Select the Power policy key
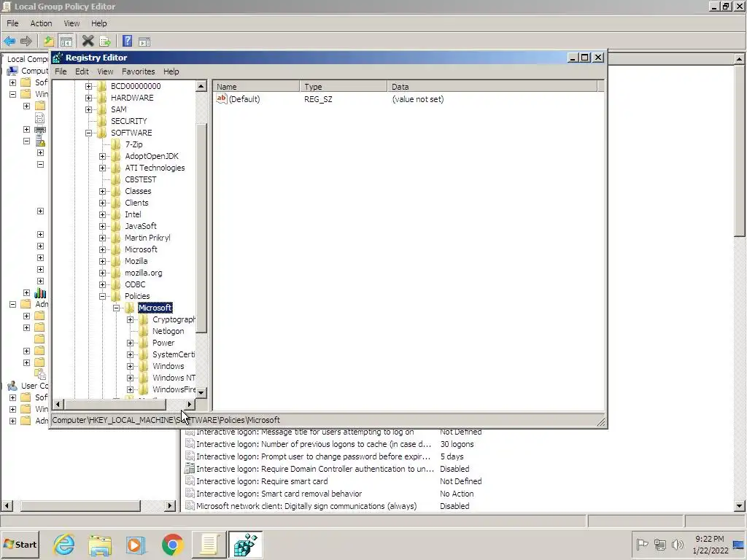 click(x=163, y=343)
